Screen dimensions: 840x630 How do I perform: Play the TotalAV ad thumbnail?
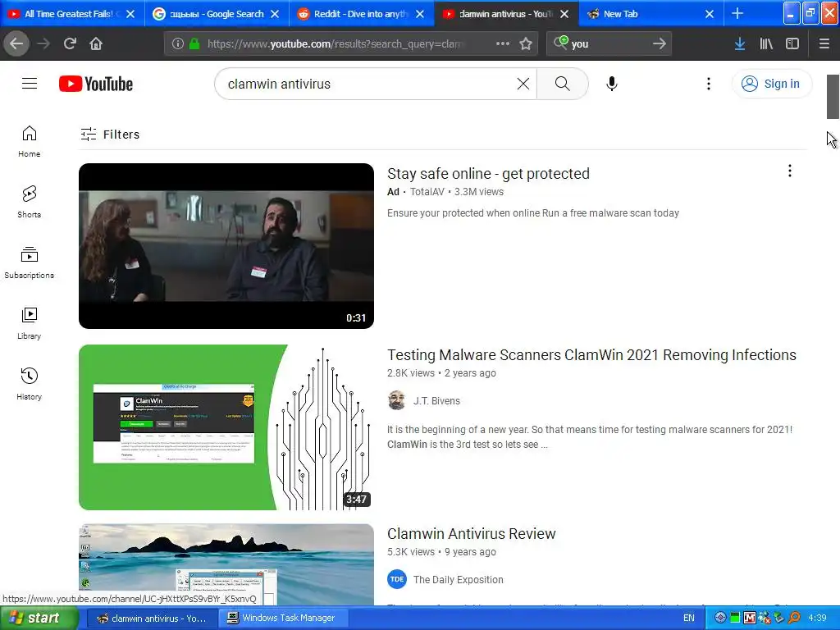coord(226,246)
